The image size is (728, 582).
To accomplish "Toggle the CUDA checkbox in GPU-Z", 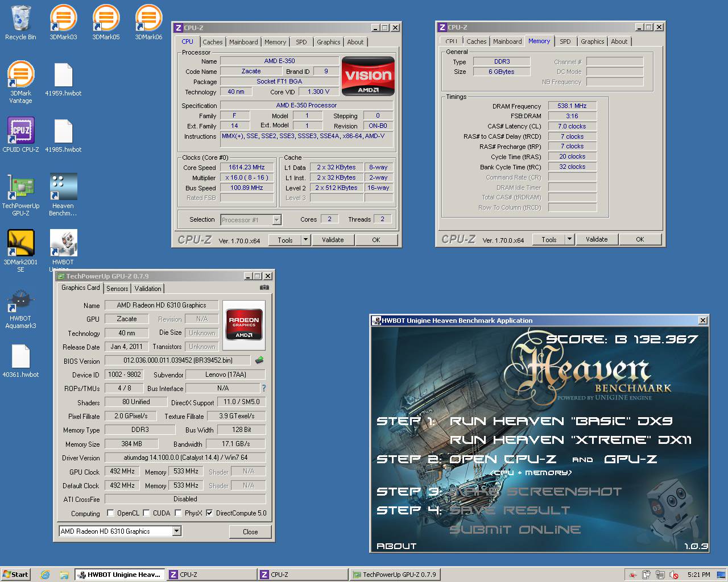I will coord(146,513).
